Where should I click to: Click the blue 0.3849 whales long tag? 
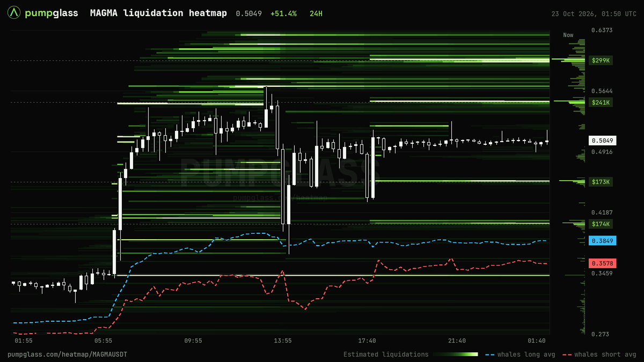(603, 241)
